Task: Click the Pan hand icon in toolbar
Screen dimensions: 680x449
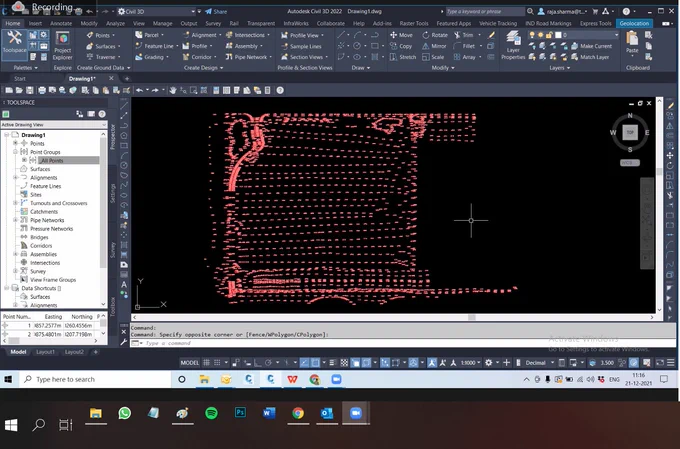Action: pyautogui.click(x=173, y=90)
